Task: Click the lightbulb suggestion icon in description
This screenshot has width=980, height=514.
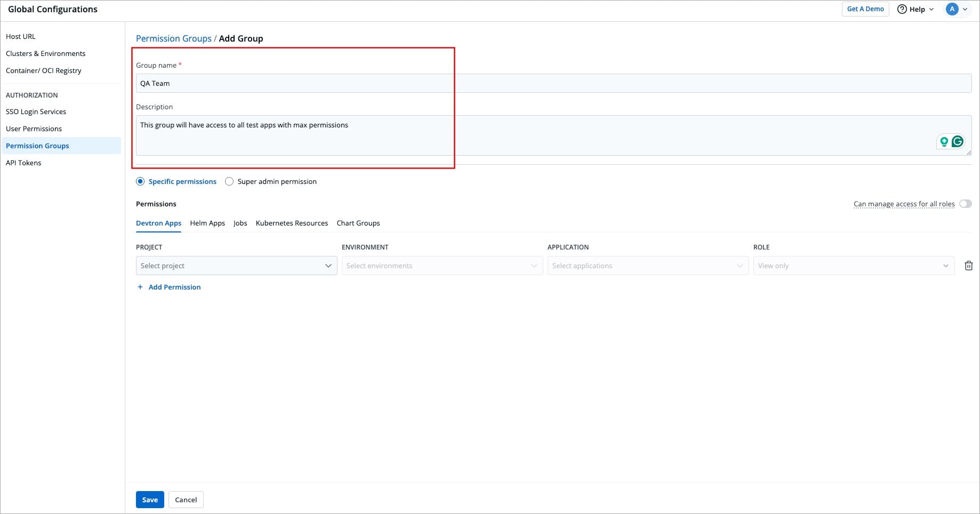Action: tap(944, 141)
